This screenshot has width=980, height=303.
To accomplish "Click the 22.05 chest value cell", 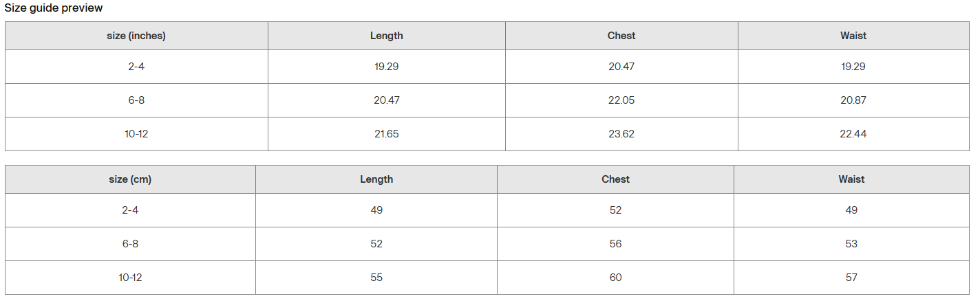I will point(621,100).
